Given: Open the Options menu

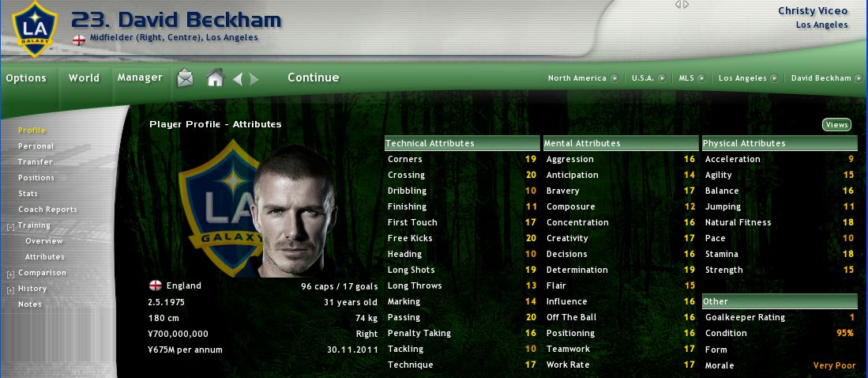Looking at the screenshot, I should [26, 78].
